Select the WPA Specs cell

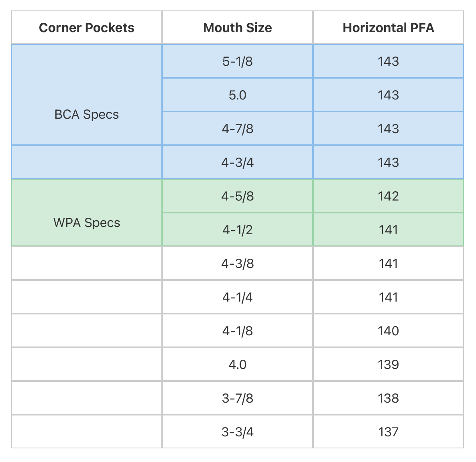87,223
